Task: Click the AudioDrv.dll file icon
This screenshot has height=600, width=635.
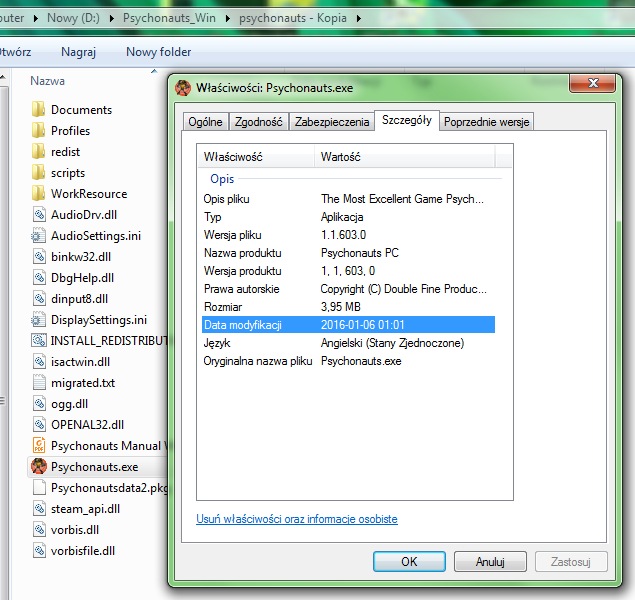Action: 39,215
